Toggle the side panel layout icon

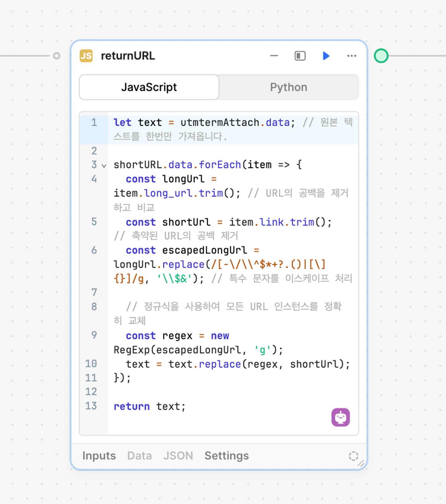point(300,56)
